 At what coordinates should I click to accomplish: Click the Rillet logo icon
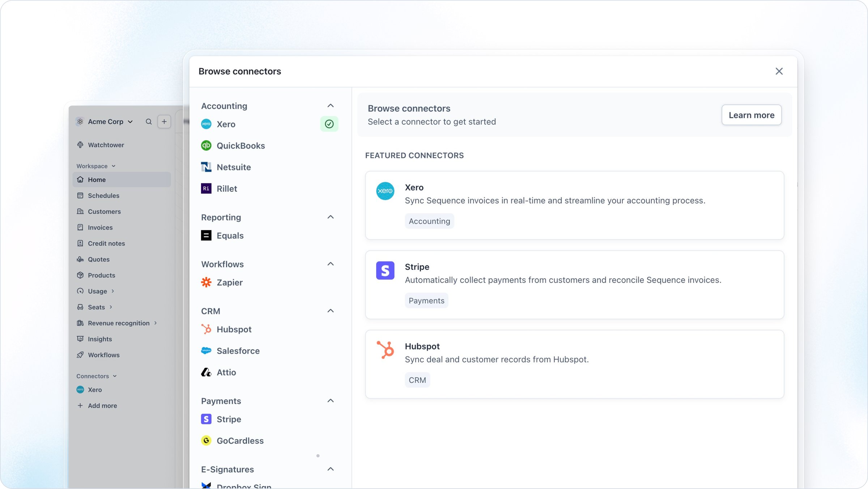(206, 188)
